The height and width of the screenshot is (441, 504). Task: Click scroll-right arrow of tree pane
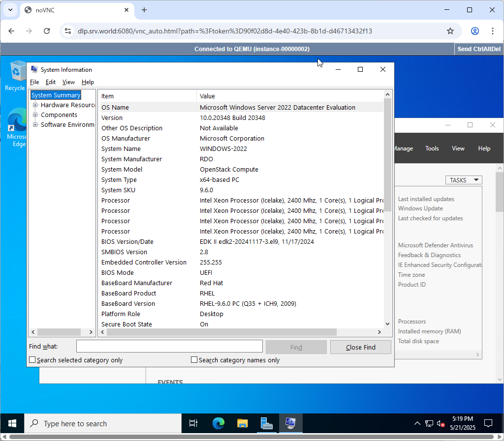point(91,332)
